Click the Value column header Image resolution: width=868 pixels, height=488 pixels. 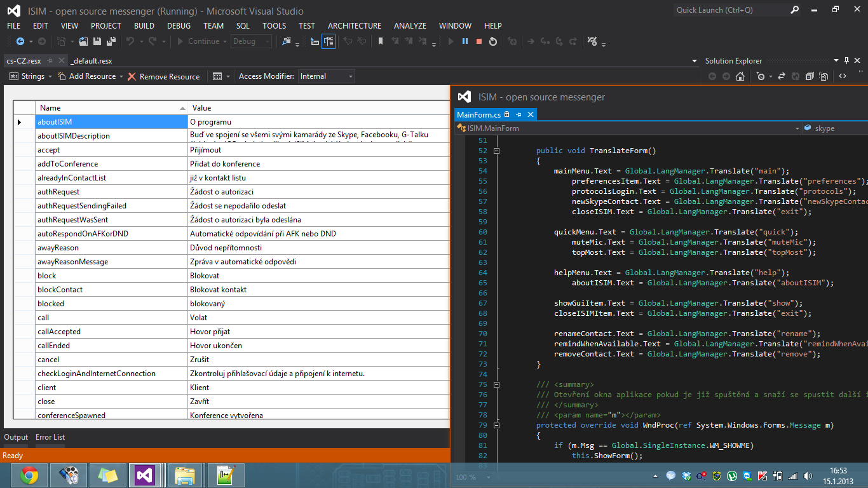point(318,108)
